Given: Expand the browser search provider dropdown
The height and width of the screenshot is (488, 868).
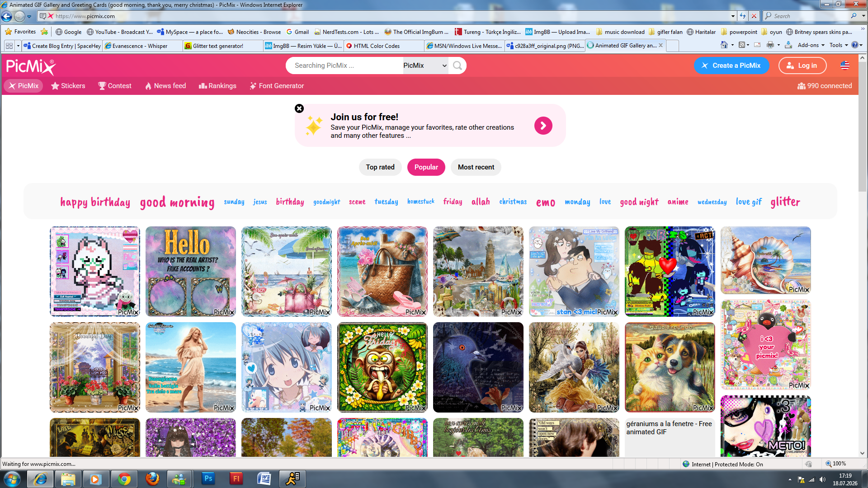Looking at the screenshot, I should (863, 16).
